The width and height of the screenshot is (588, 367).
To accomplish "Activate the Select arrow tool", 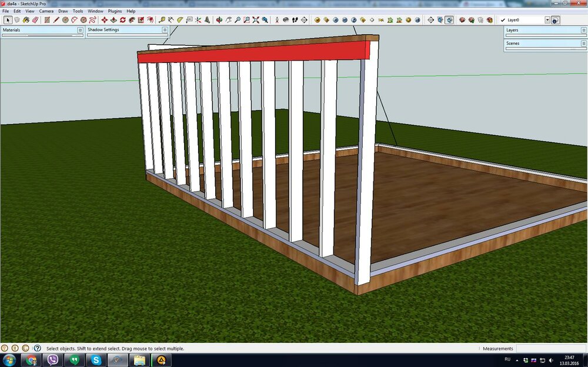I will [x=8, y=20].
